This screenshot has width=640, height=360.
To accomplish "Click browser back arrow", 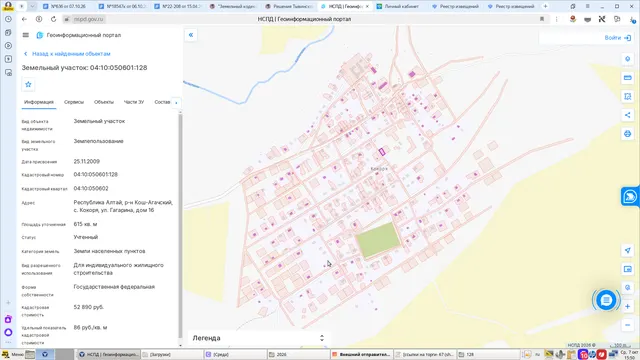I will tap(24, 19).
